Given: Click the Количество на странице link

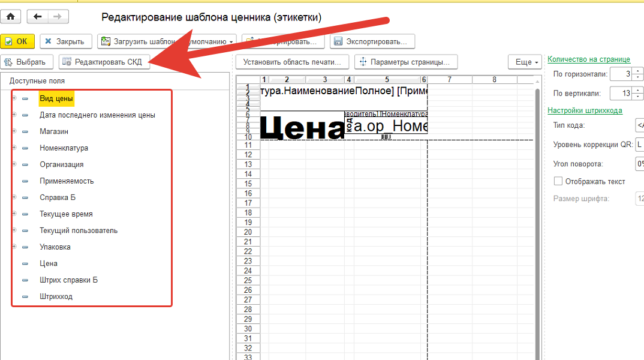Looking at the screenshot, I should pos(588,59).
